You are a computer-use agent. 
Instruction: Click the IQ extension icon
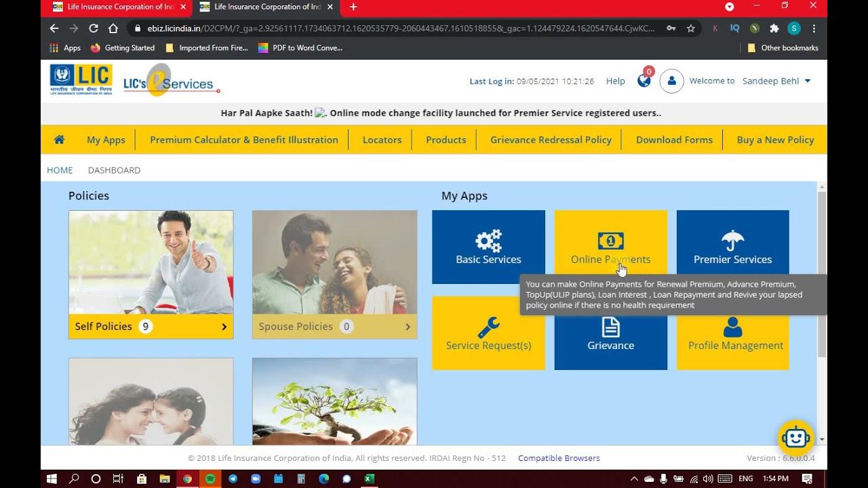pos(734,28)
